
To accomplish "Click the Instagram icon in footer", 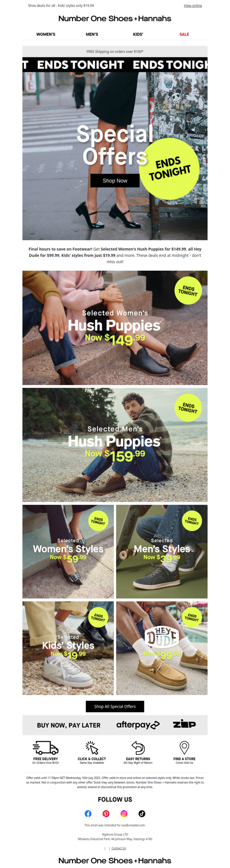I will coord(124,813).
